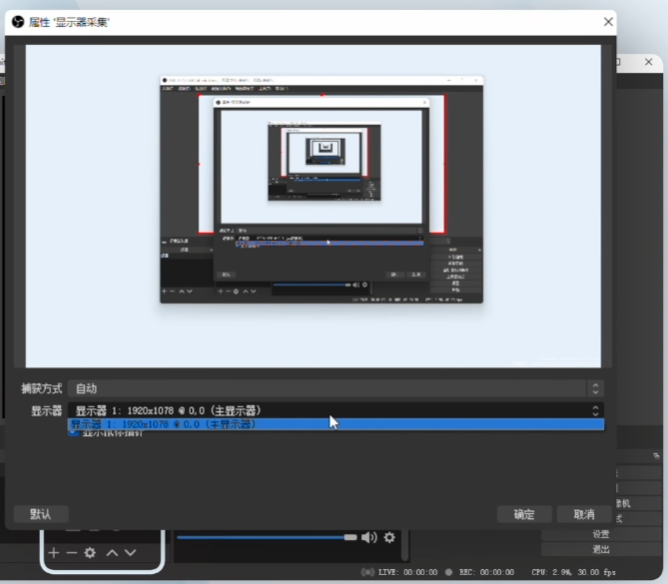Open 设置 in the controls panel
Viewport: 668px width, 584px height.
tap(601, 534)
